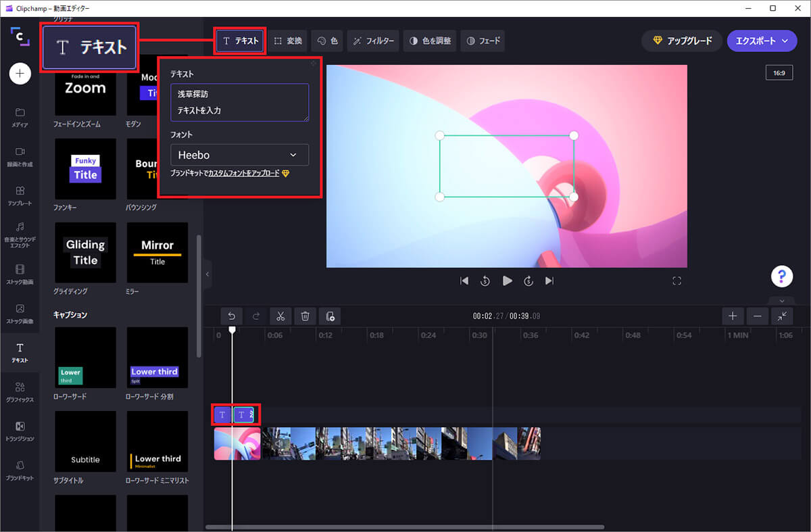Collapse the left panel with arrow handle
The width and height of the screenshot is (811, 532).
point(207,274)
